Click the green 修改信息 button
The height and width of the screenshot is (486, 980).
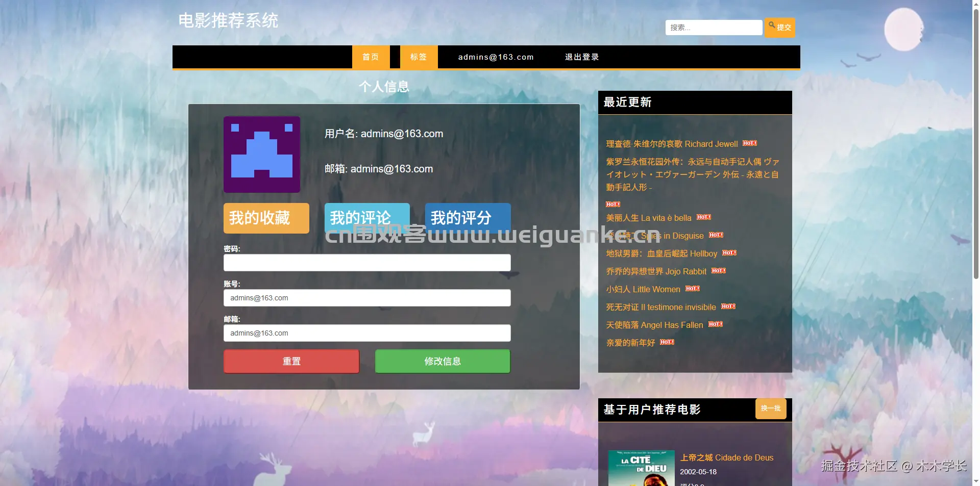click(x=442, y=361)
